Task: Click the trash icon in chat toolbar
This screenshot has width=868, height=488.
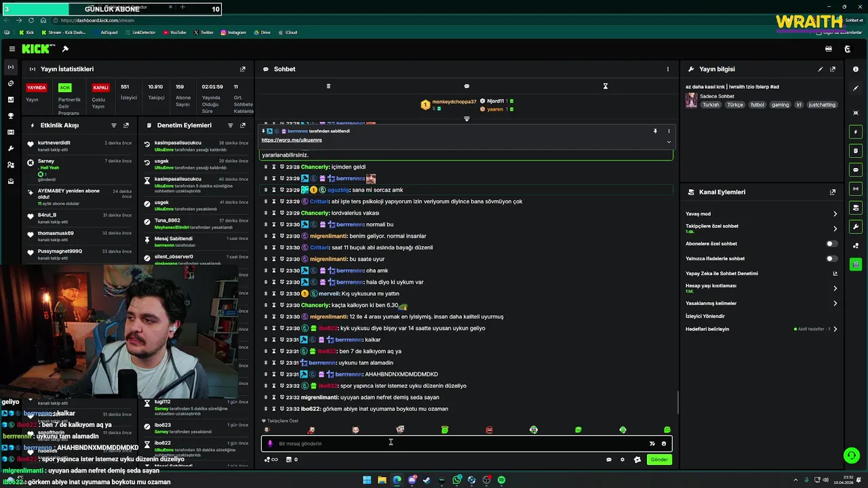Action: tap(328, 86)
